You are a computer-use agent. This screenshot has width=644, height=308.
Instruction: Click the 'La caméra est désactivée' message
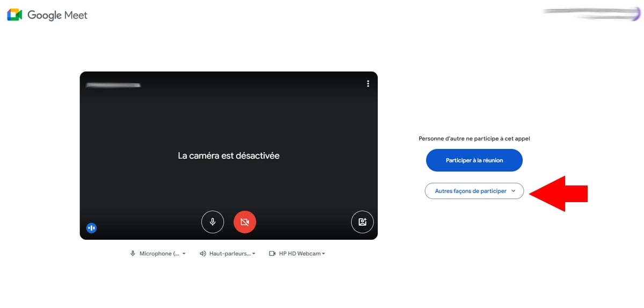pos(229,156)
